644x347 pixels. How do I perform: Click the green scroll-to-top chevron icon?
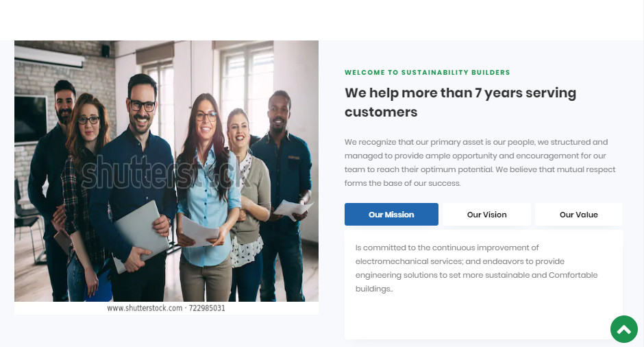coord(624,329)
